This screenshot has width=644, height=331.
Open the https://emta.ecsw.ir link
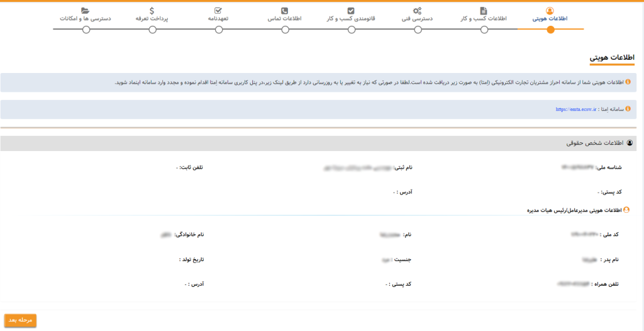575,109
